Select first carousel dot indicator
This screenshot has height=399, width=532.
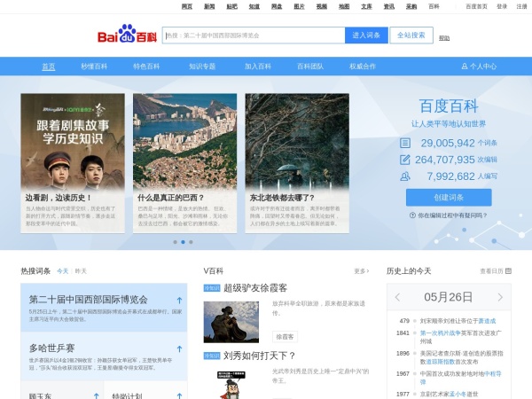click(175, 242)
